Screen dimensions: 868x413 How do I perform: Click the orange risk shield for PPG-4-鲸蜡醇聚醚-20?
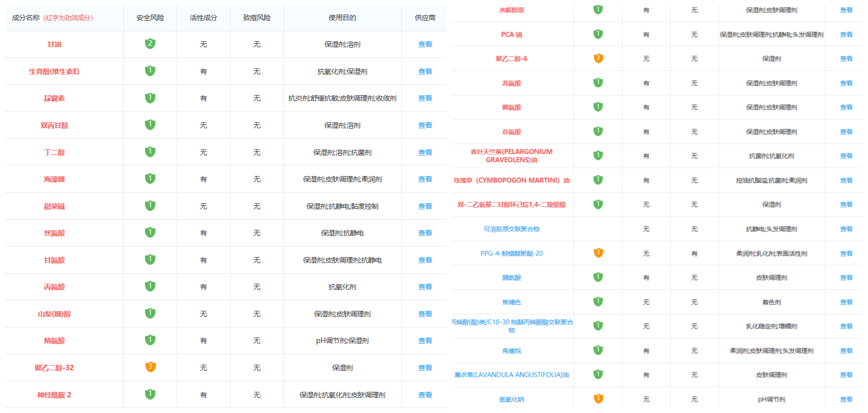pyautogui.click(x=598, y=253)
